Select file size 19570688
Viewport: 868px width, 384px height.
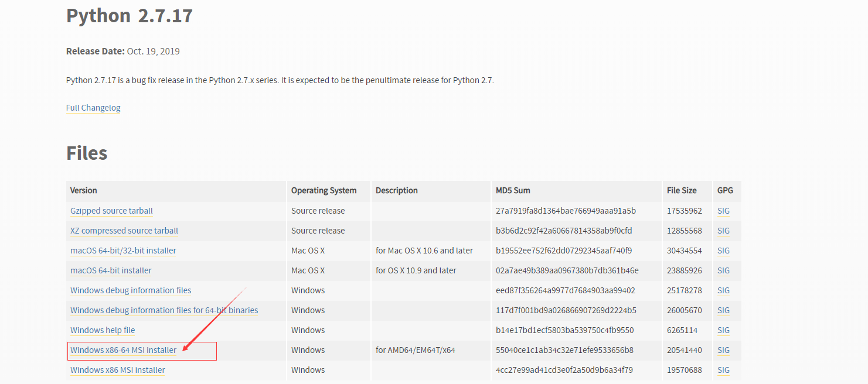(x=685, y=370)
